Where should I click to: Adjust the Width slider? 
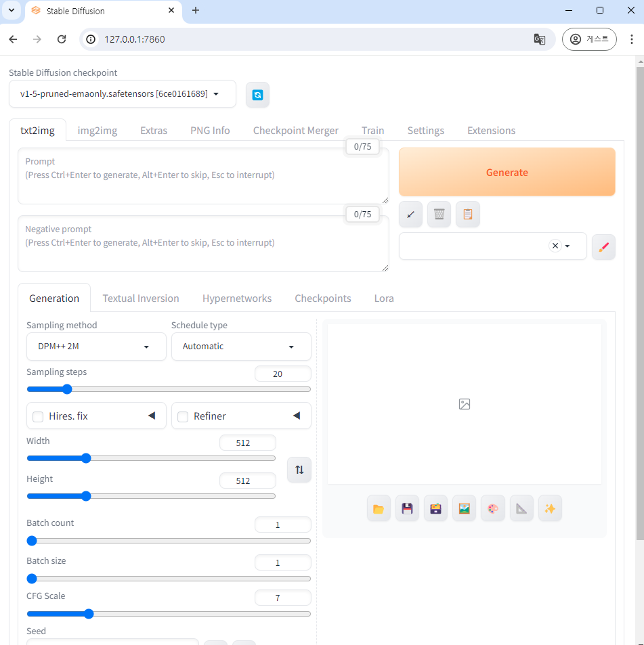click(151, 458)
